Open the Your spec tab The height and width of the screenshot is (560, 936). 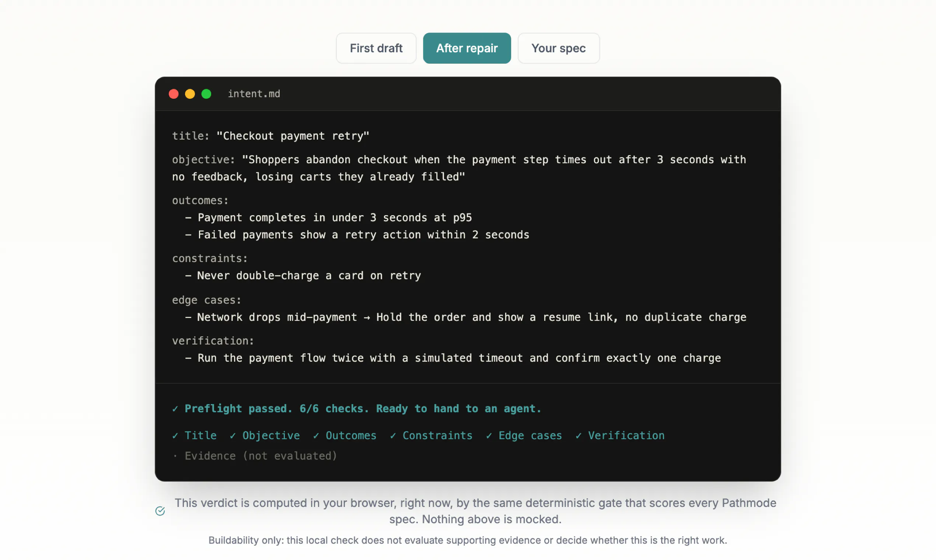558,48
